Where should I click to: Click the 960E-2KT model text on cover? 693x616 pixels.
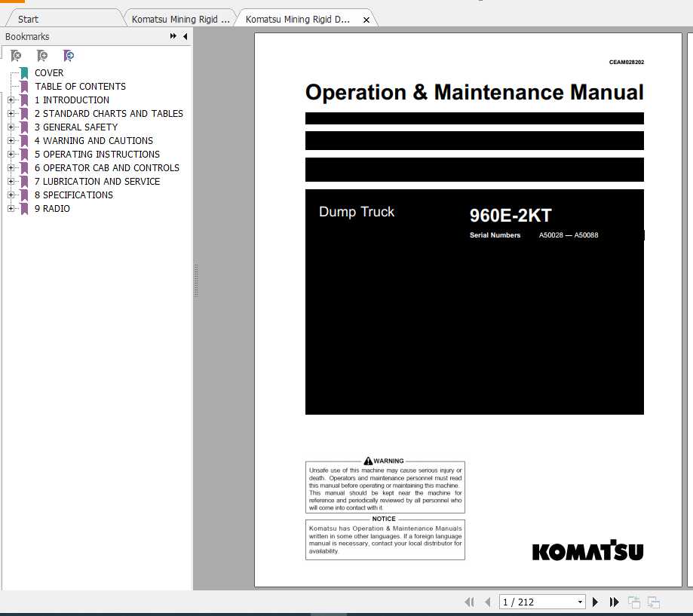(x=511, y=216)
